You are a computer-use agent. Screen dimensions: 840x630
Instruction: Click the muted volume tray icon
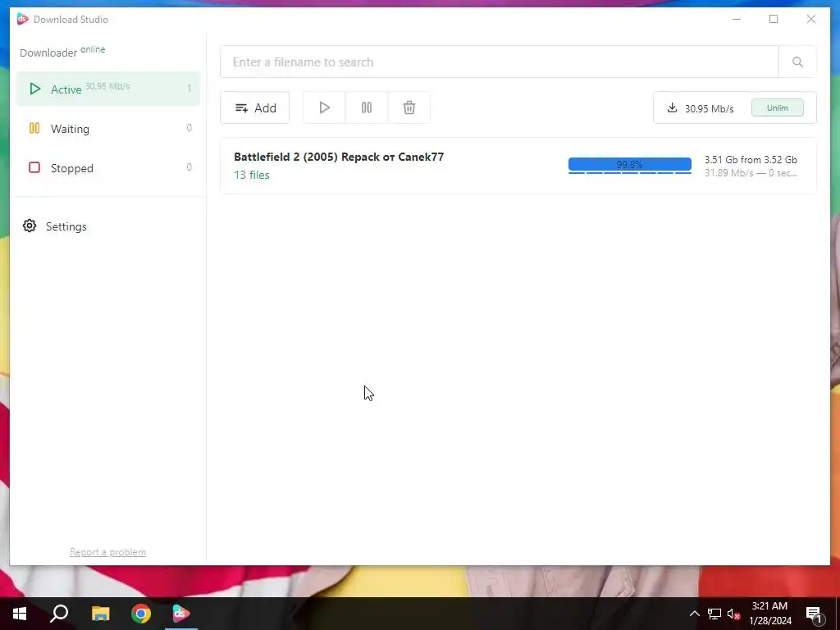734,614
